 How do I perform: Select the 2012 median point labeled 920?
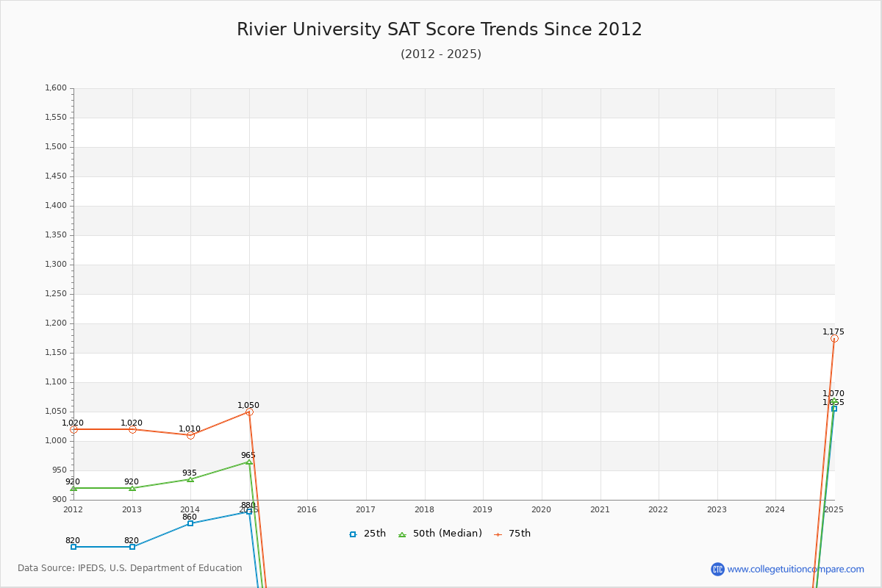(x=73, y=488)
